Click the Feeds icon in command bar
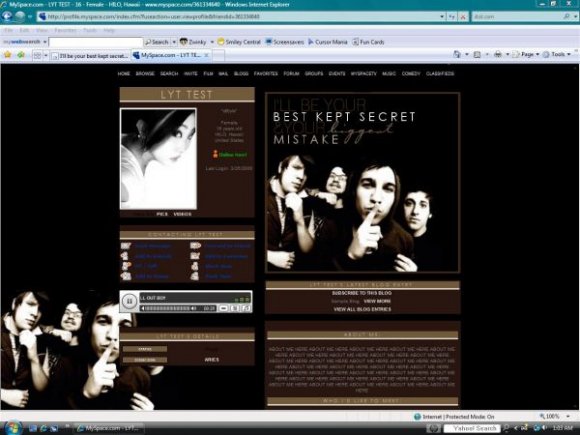580x435 pixels. 477,55
